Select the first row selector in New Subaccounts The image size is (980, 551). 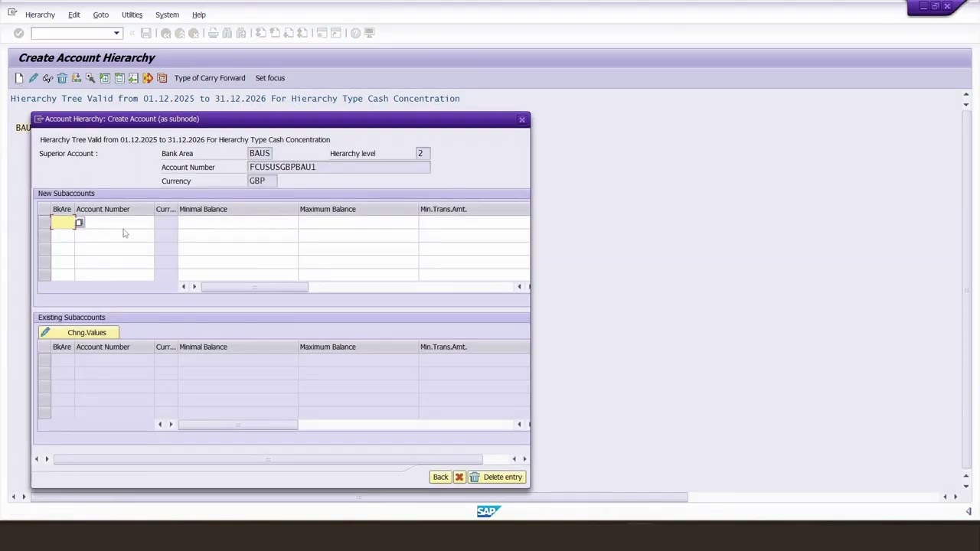tap(44, 223)
